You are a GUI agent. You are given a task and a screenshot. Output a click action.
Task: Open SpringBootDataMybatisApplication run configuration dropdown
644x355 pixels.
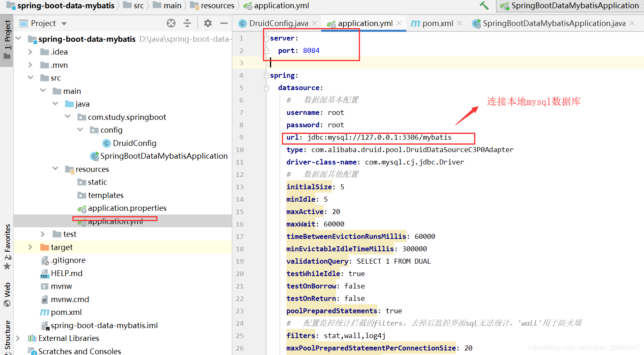tap(570, 6)
